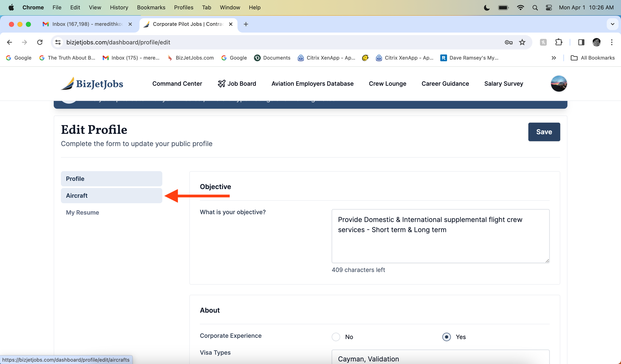Click the password key icon in address bar
This screenshot has height=364, width=621.
508,42
